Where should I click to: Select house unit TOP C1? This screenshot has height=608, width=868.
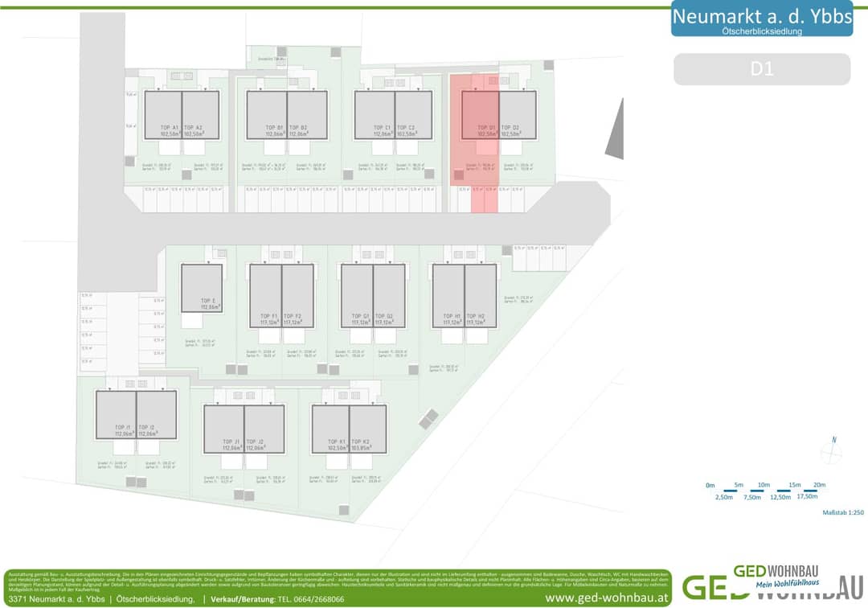[x=375, y=115]
